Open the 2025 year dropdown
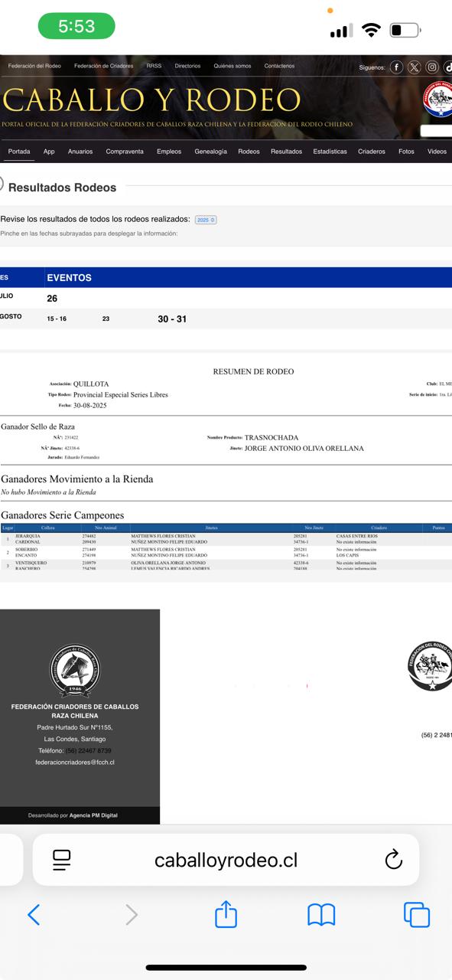 pos(206,220)
